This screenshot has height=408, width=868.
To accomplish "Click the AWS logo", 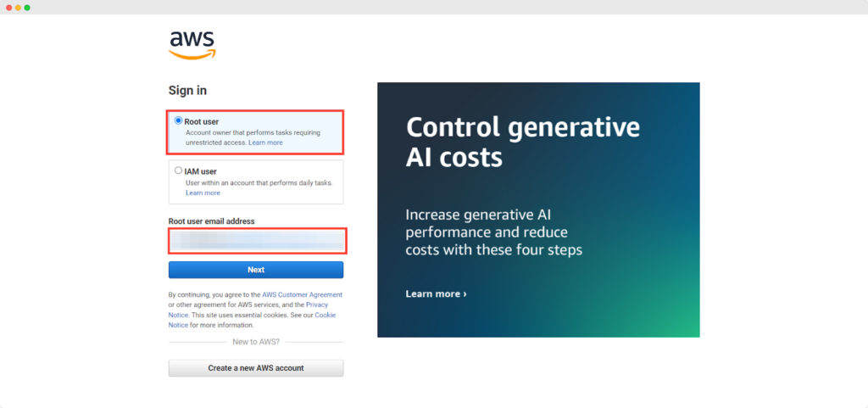I will click(192, 44).
